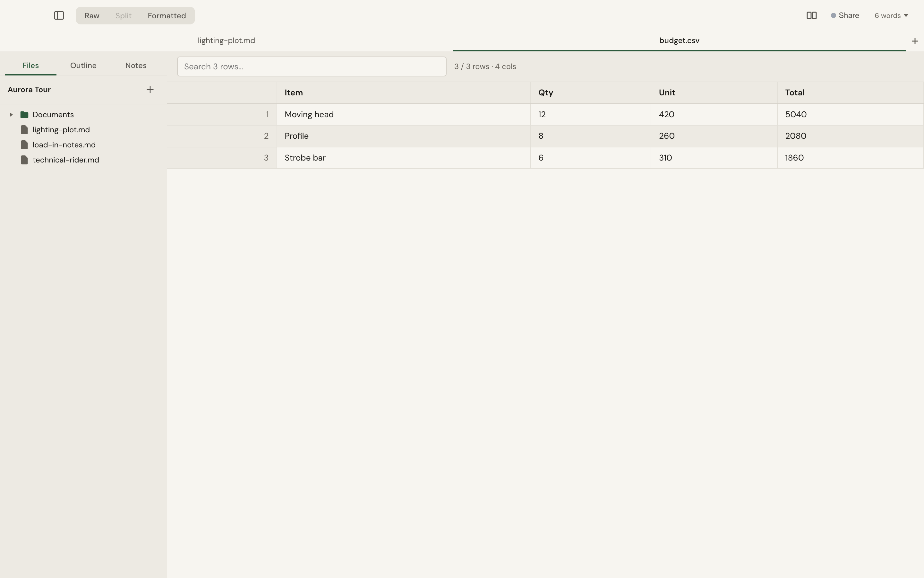This screenshot has height=578, width=924.
Task: Click the Unit column header
Action: [x=714, y=93]
